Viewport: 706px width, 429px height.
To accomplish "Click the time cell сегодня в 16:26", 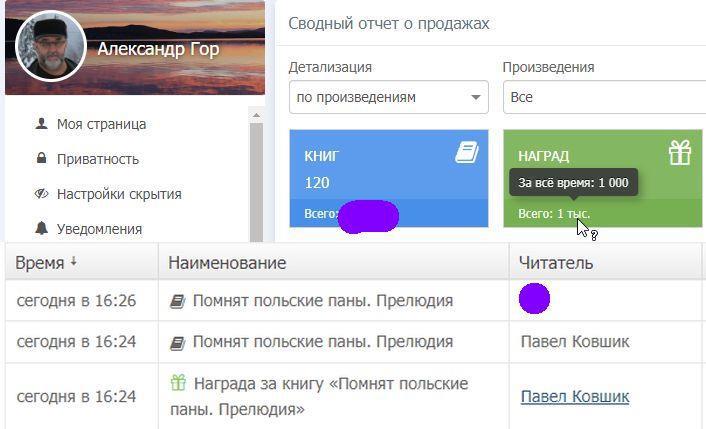I will point(76,301).
